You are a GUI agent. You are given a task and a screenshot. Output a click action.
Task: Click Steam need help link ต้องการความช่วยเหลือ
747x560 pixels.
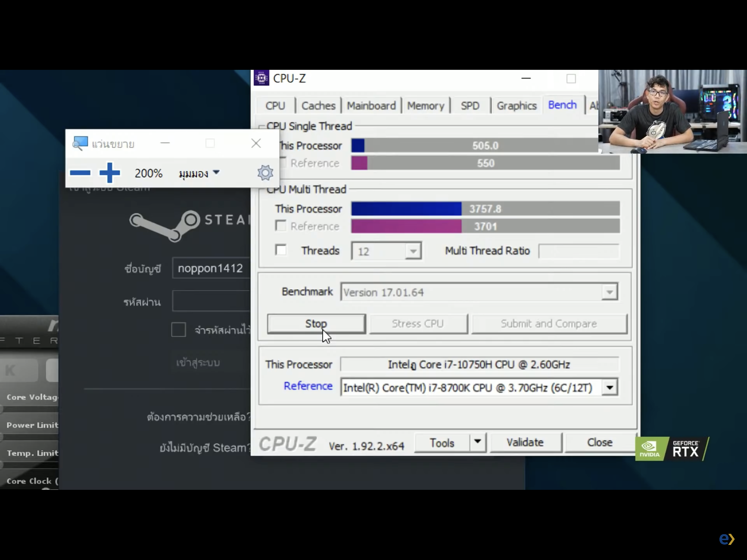pos(199,417)
